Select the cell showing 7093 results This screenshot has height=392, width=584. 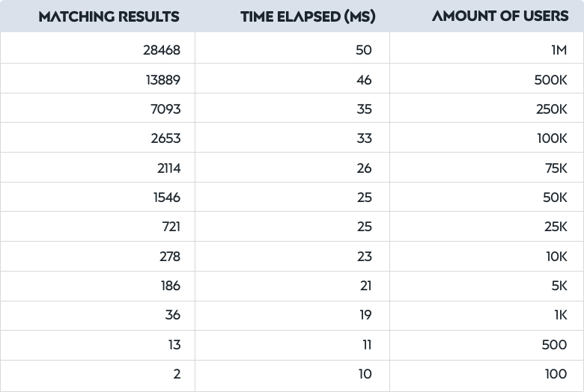[x=97, y=108]
